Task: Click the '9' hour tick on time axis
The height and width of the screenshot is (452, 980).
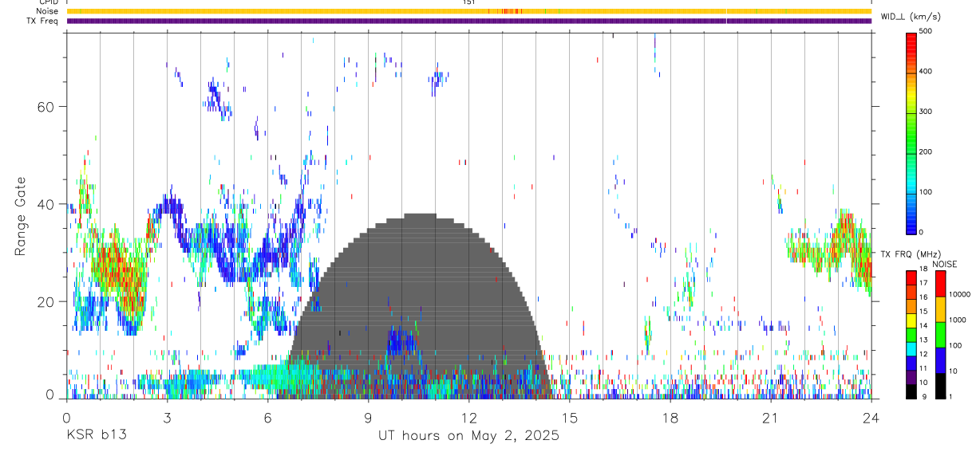Action: pos(368,417)
